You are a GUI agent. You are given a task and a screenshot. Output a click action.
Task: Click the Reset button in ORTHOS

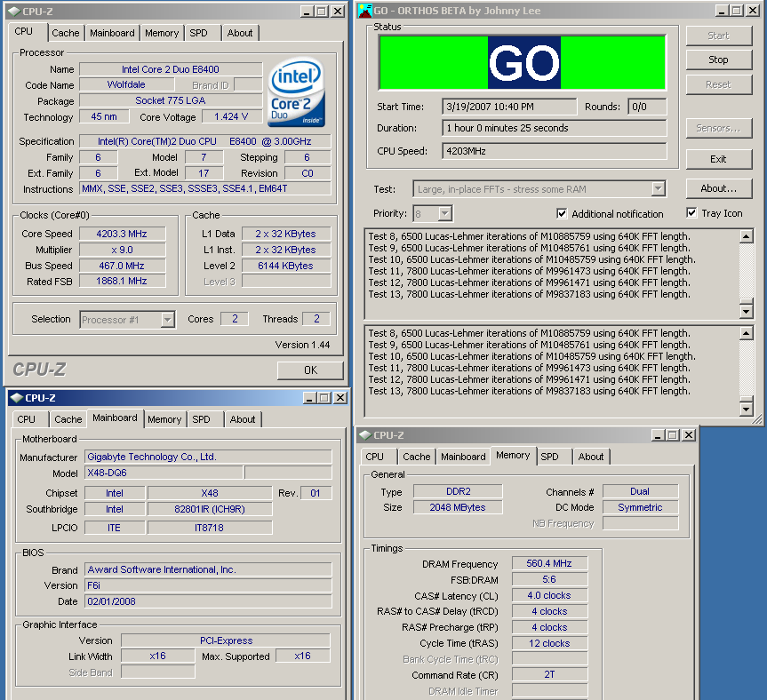pos(719,84)
